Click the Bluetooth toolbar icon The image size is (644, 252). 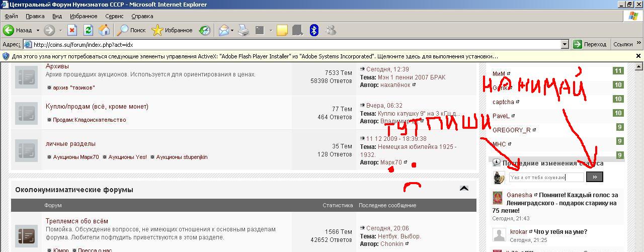[314, 30]
